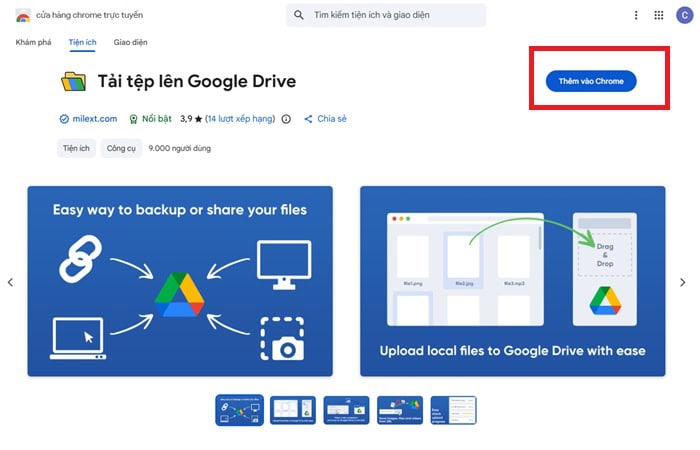Open the Google apps grid
The width and height of the screenshot is (700, 450).
[658, 15]
